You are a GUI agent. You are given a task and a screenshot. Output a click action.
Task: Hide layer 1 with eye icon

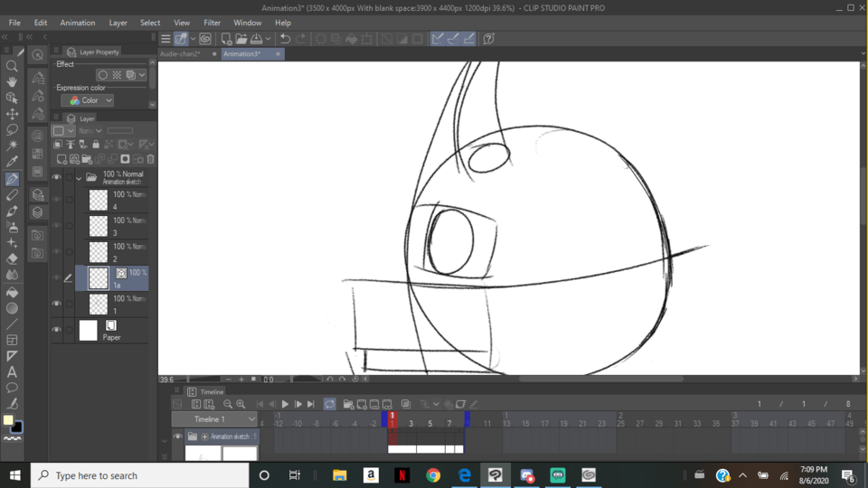(x=56, y=305)
